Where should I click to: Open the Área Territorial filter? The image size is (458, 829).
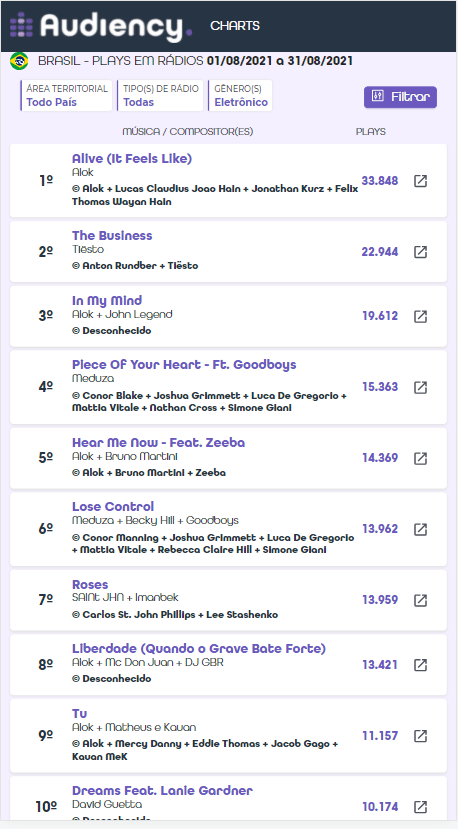[66, 96]
